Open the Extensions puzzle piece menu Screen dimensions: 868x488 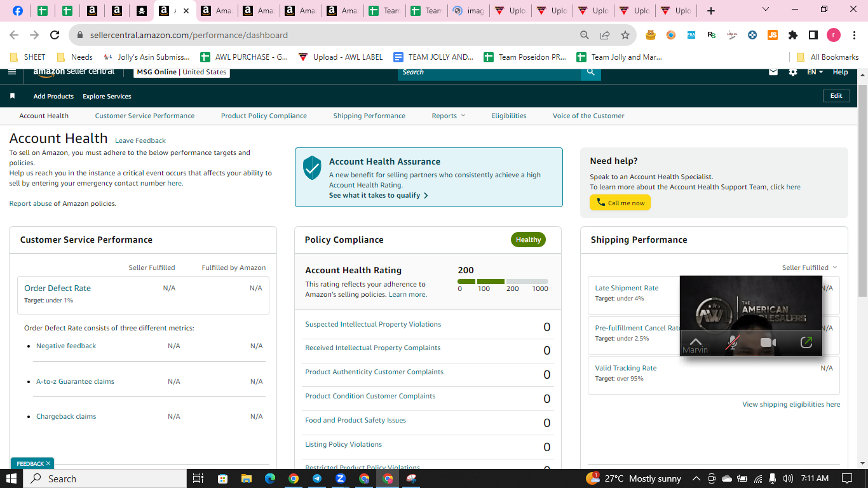(x=793, y=35)
